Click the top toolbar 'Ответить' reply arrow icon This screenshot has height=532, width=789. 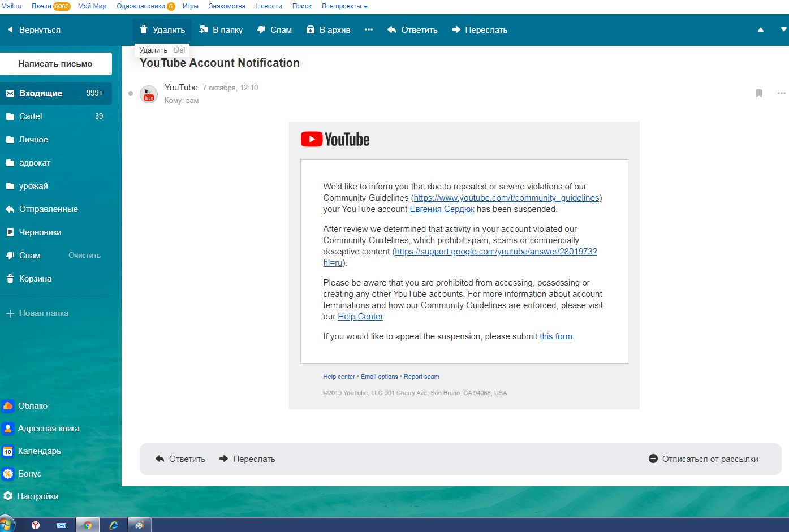pos(391,29)
